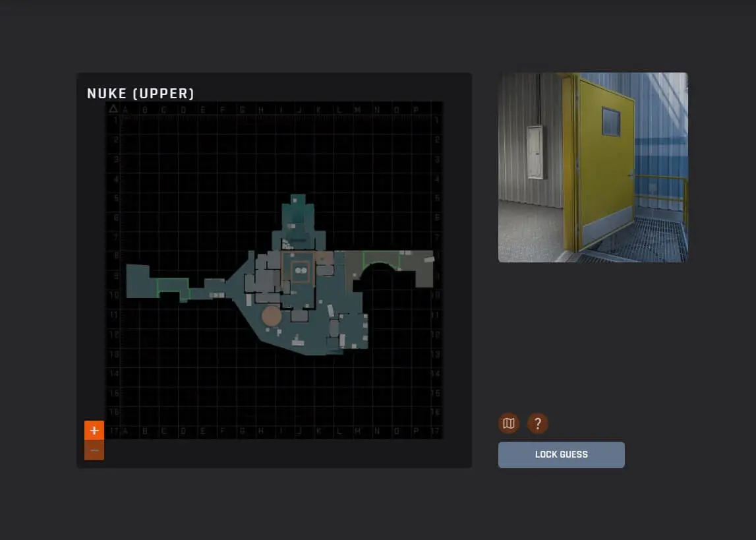Open the help question mark
The width and height of the screenshot is (756, 540).
coord(538,423)
